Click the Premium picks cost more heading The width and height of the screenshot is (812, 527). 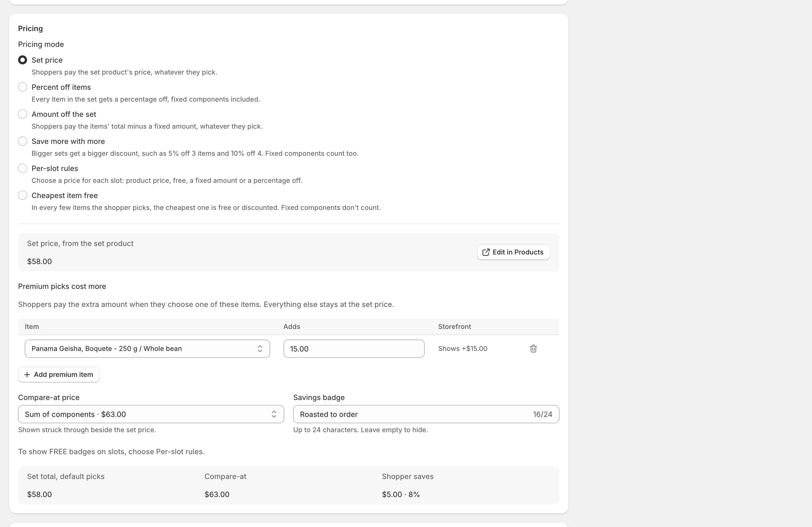(x=62, y=286)
